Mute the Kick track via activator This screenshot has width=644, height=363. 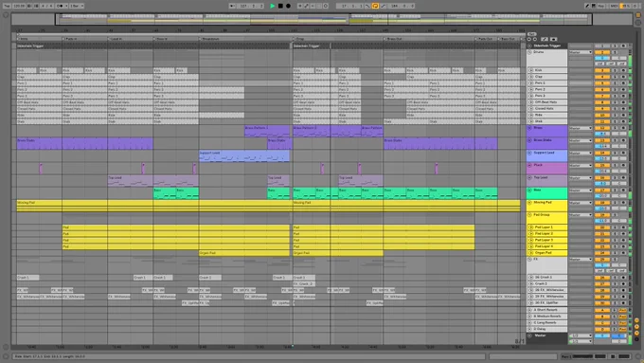[x=602, y=71]
